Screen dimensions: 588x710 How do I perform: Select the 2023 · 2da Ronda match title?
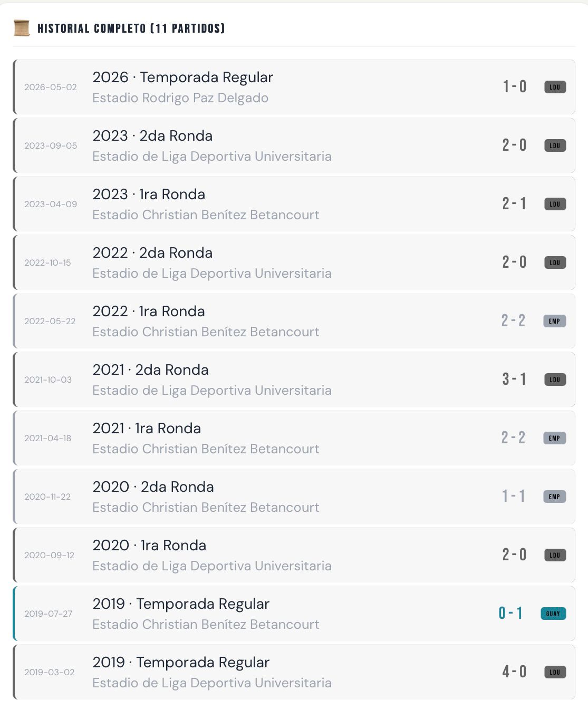pyautogui.click(x=152, y=135)
